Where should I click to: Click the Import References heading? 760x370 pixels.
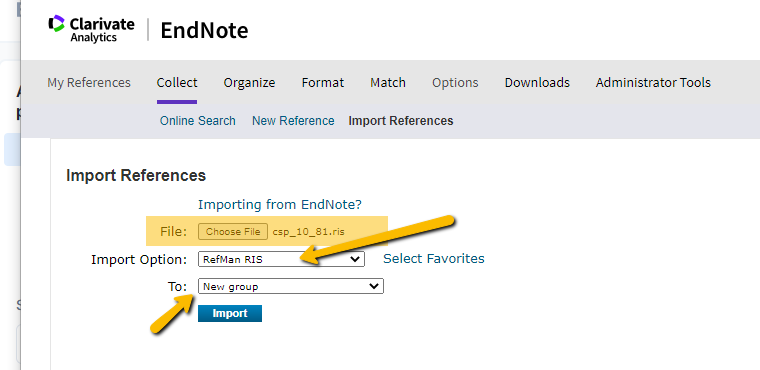click(136, 176)
